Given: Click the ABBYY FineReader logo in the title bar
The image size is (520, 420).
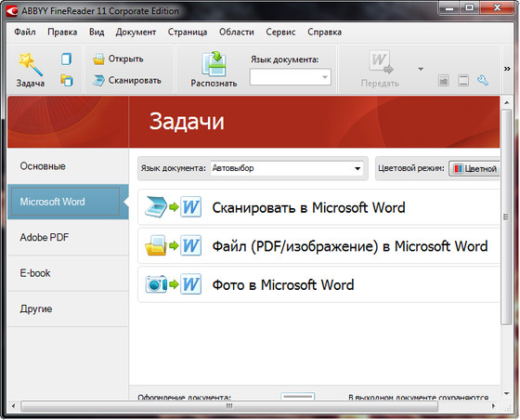Looking at the screenshot, I should pos(12,11).
